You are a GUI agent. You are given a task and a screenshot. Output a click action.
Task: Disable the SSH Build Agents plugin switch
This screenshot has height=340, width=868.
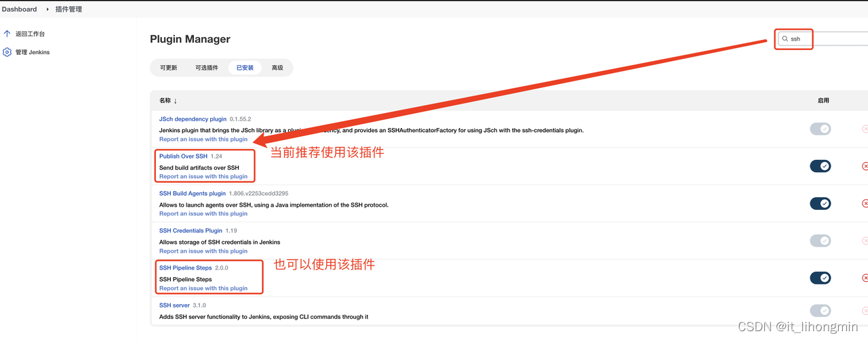820,203
